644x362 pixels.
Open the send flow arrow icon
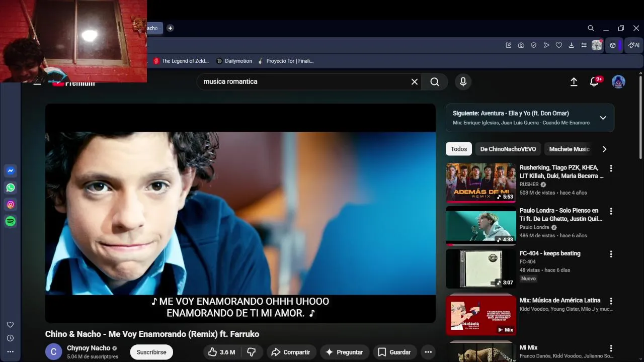546,45
